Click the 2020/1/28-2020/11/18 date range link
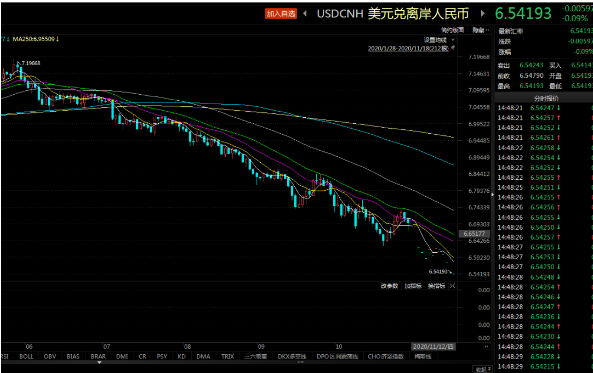The width and height of the screenshot is (593, 373). (x=408, y=48)
